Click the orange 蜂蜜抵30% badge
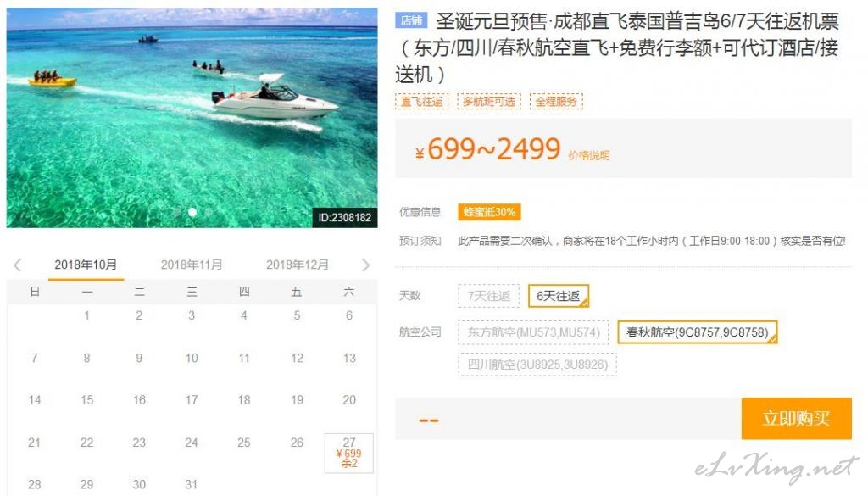This screenshot has height=496, width=868. tap(489, 212)
